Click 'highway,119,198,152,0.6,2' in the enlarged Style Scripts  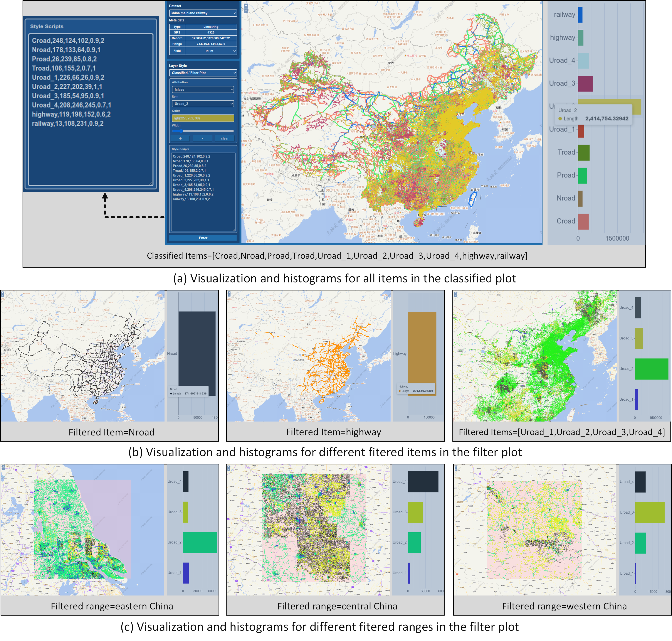pyautogui.click(x=71, y=115)
